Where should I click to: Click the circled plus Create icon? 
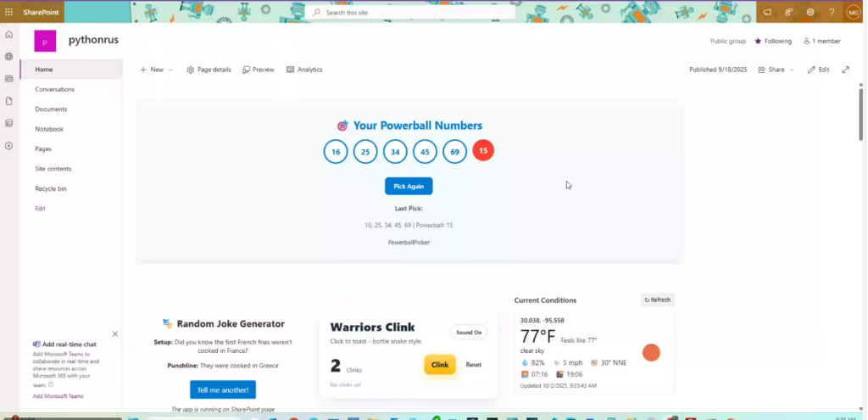coord(8,146)
